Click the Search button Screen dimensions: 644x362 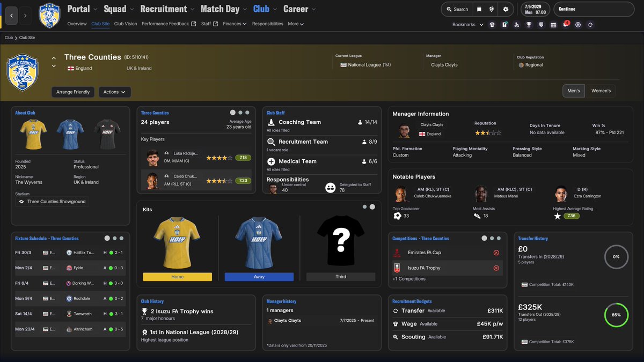click(x=457, y=9)
